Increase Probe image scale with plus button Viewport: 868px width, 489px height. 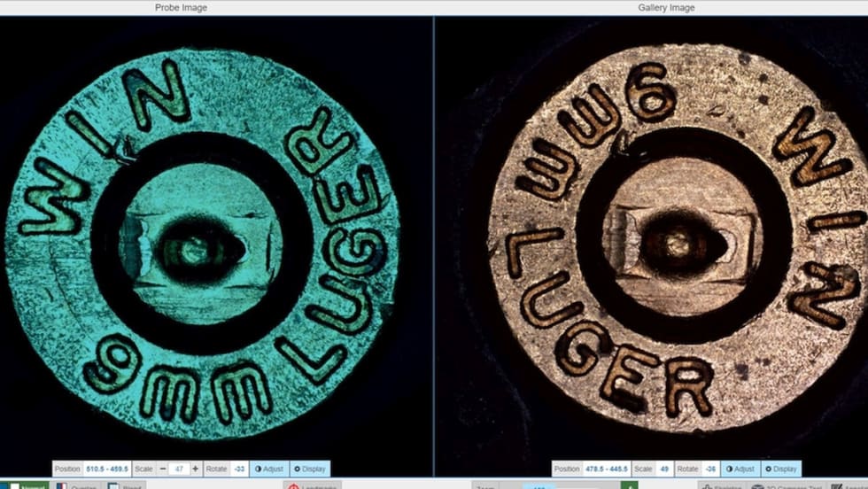(196, 469)
